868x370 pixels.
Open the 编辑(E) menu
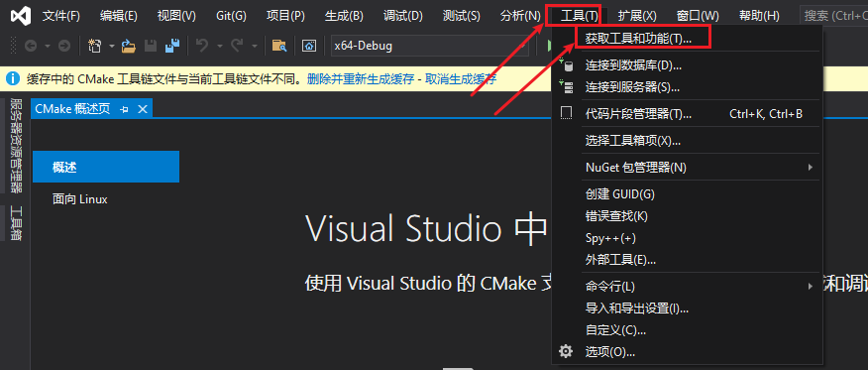click(119, 16)
